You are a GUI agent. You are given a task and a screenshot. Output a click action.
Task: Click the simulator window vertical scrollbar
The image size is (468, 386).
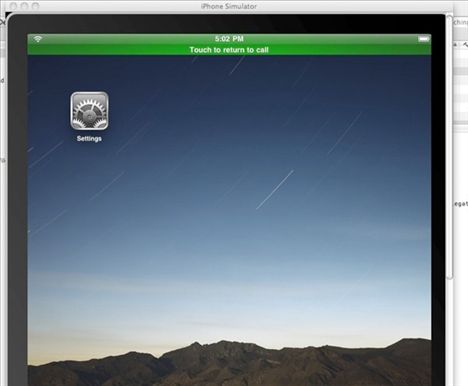450,147
